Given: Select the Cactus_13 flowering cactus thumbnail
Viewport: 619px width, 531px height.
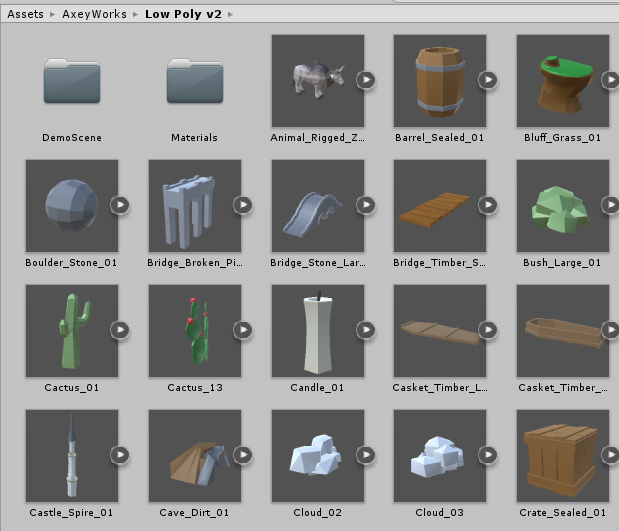Looking at the screenshot, I should tap(195, 331).
